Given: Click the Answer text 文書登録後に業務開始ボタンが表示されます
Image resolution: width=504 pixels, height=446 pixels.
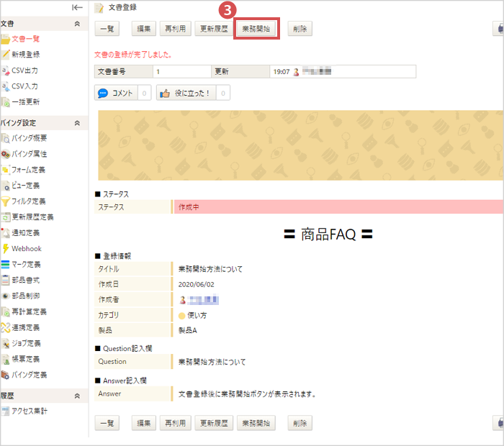Looking at the screenshot, I should pyautogui.click(x=247, y=394).
